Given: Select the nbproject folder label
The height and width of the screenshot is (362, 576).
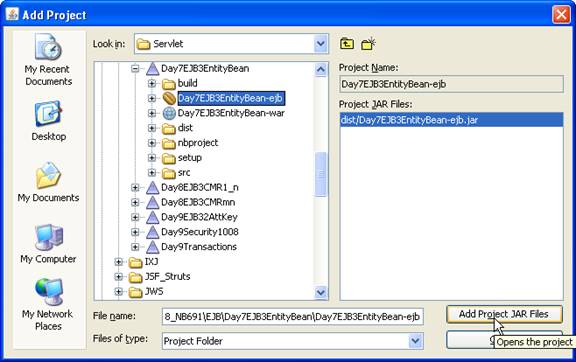Looking at the screenshot, I should (198, 143).
